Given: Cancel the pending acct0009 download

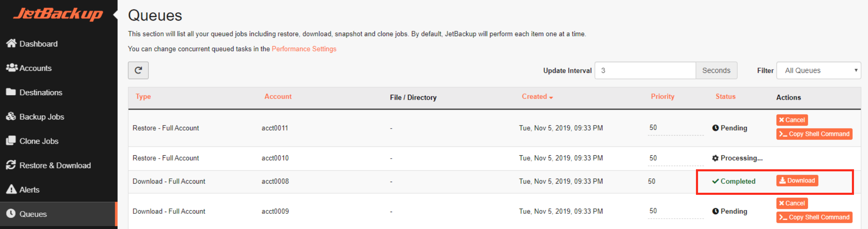Looking at the screenshot, I should point(792,203).
